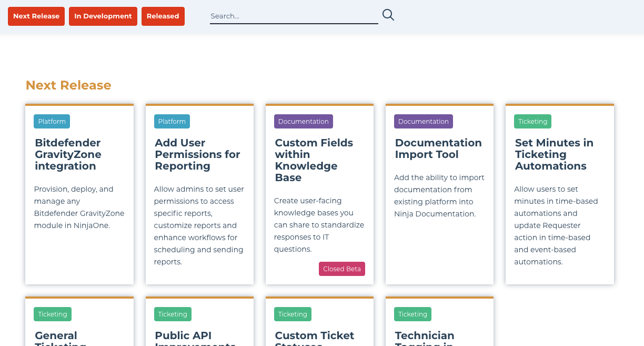
Task: Toggle the Released filter
Action: point(163,16)
